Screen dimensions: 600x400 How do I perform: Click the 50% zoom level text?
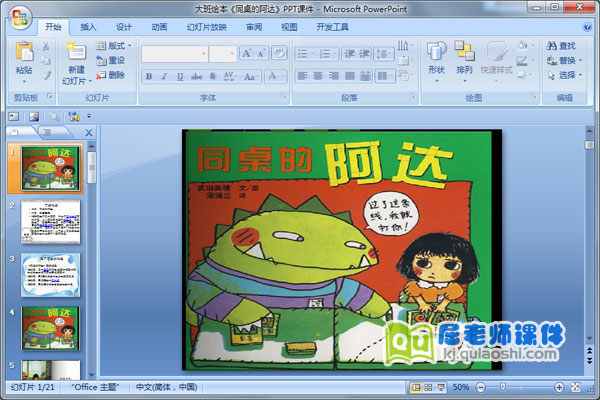tap(461, 387)
